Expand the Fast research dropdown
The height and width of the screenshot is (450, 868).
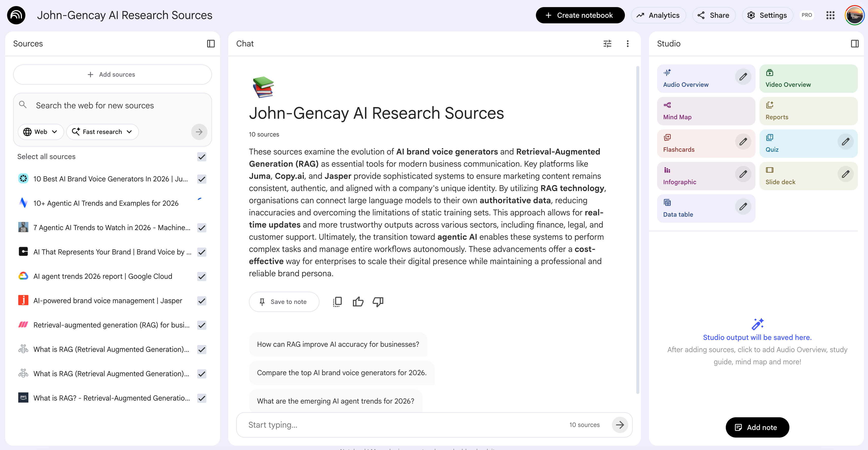102,132
